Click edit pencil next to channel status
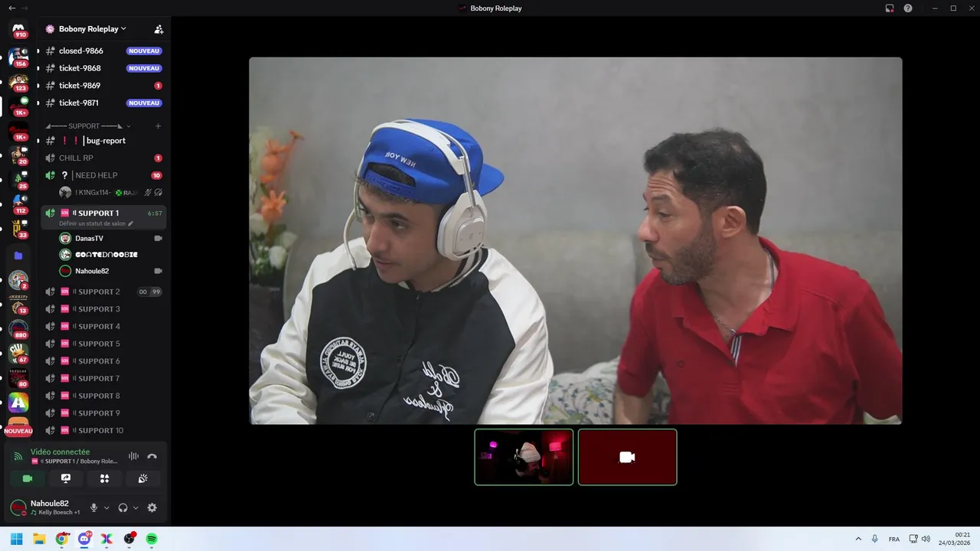Image resolution: width=980 pixels, height=551 pixels. point(131,223)
